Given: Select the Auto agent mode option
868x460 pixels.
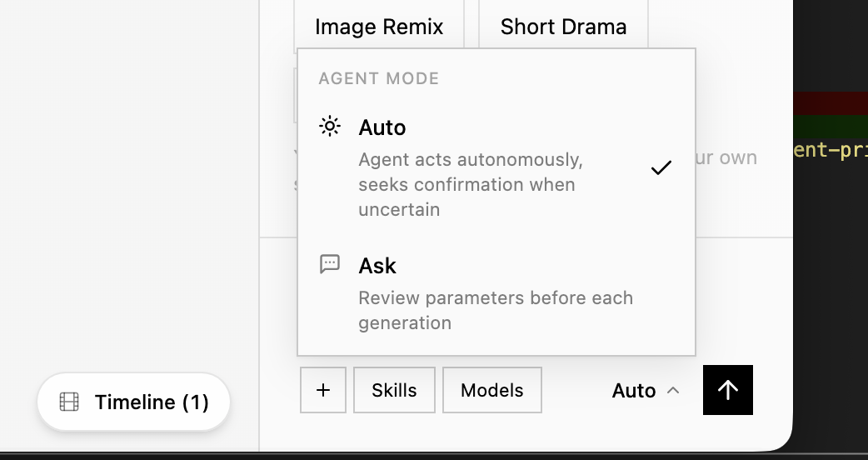Looking at the screenshot, I should tap(496, 167).
